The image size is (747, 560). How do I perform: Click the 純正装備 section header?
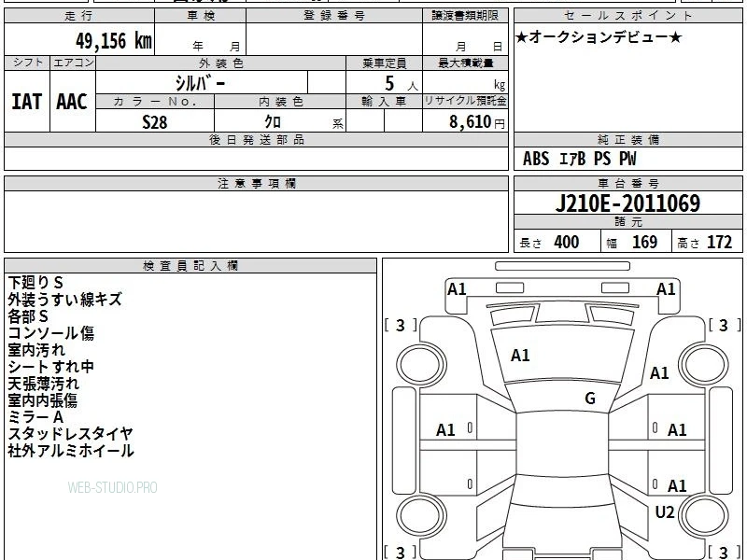tap(627, 139)
